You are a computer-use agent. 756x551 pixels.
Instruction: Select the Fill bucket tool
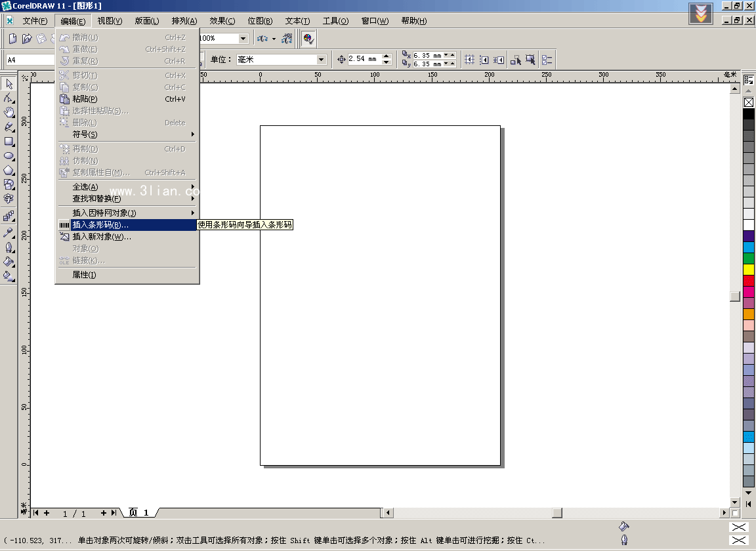(9, 262)
